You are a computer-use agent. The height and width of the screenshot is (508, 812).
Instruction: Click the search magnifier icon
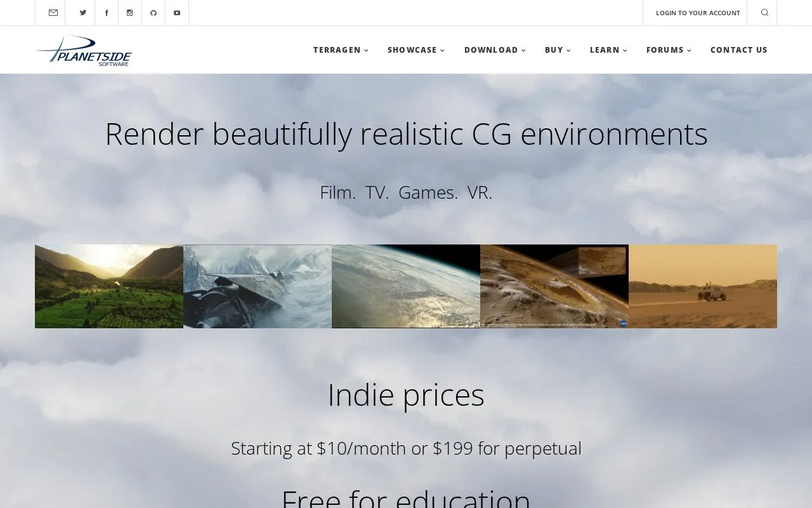pyautogui.click(x=764, y=13)
